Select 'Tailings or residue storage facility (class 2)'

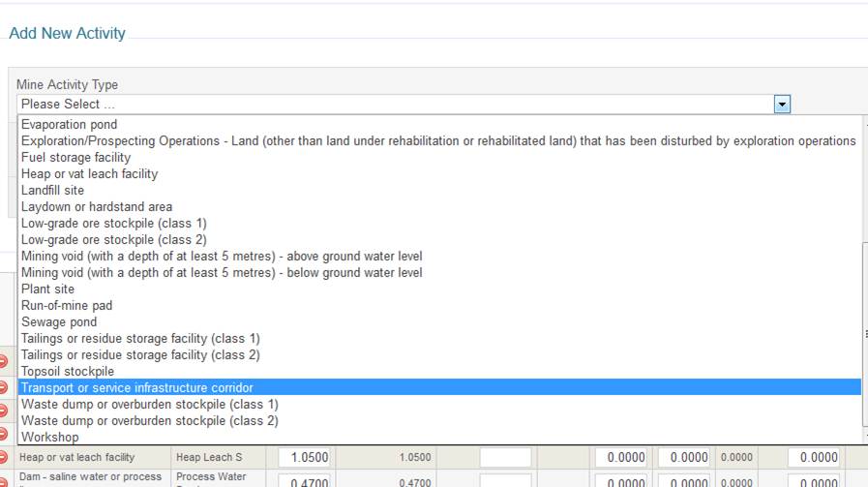click(x=140, y=355)
